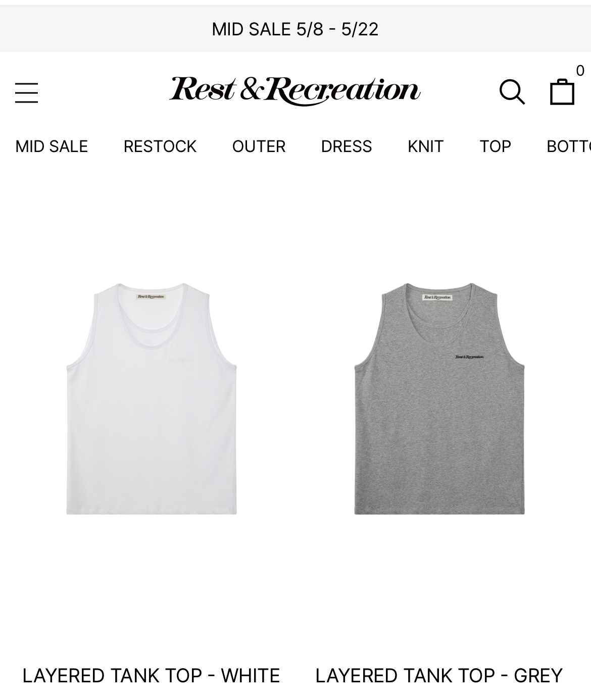Go to KNIT category
Screen dimensions: 591x700
click(x=425, y=146)
